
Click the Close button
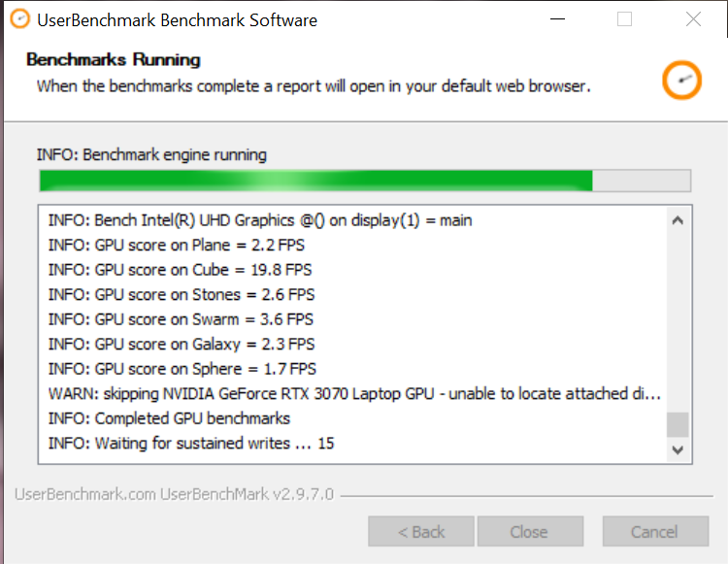530,532
